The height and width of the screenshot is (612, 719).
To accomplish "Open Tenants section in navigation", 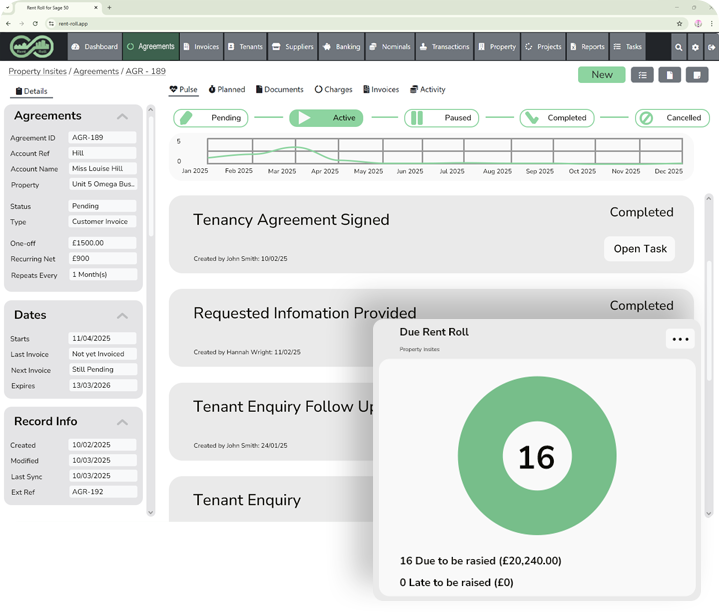I will coord(245,47).
